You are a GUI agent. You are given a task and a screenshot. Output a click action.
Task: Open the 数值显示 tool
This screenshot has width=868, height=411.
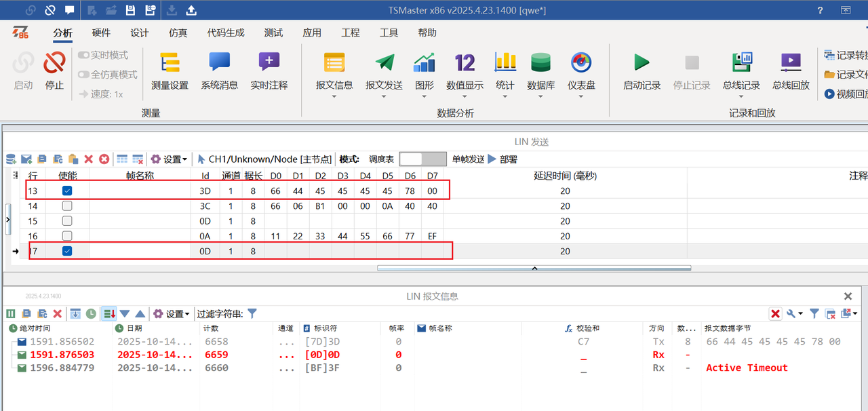[465, 68]
